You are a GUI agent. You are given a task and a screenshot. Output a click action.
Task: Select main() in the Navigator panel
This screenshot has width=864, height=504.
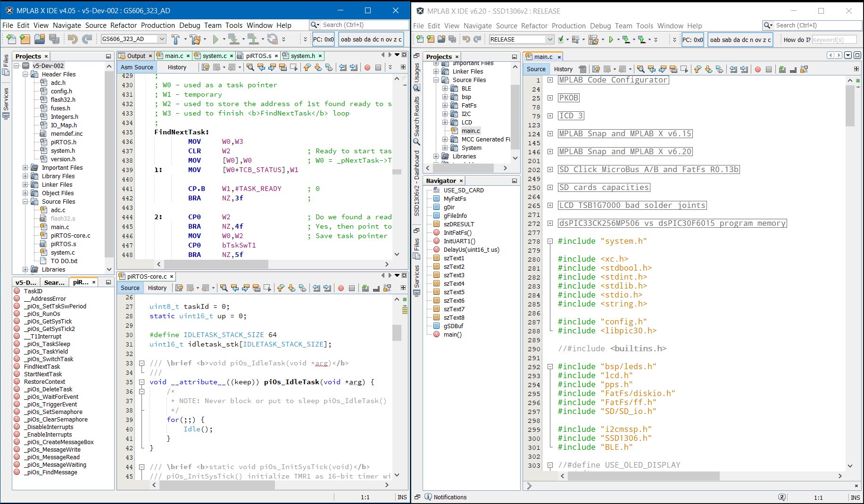click(453, 335)
